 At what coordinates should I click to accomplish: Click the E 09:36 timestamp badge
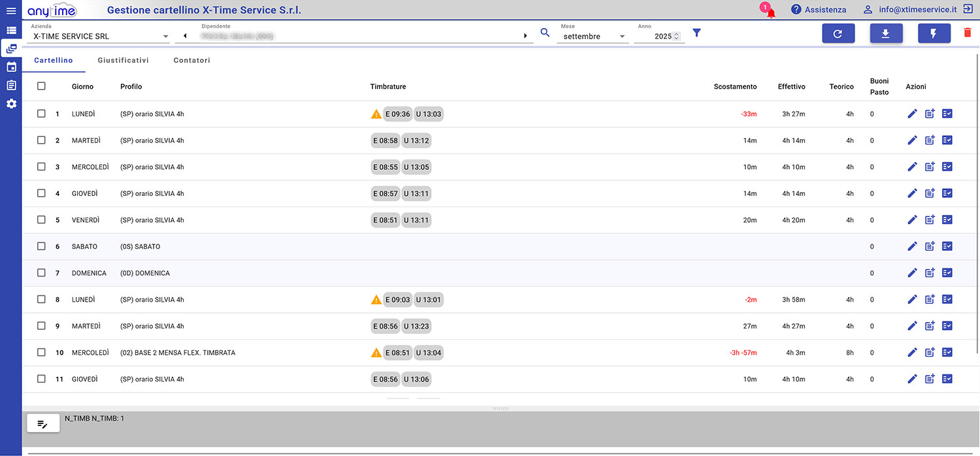(x=397, y=114)
